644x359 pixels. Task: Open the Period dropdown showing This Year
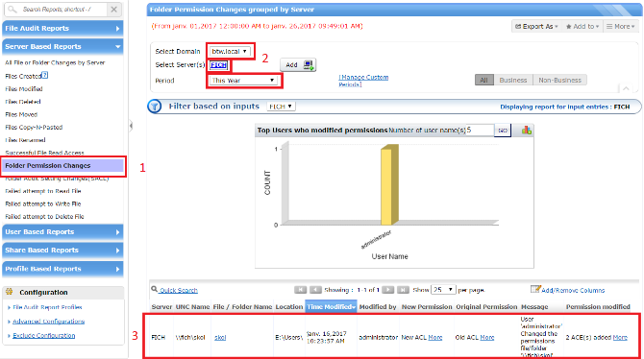click(x=243, y=81)
